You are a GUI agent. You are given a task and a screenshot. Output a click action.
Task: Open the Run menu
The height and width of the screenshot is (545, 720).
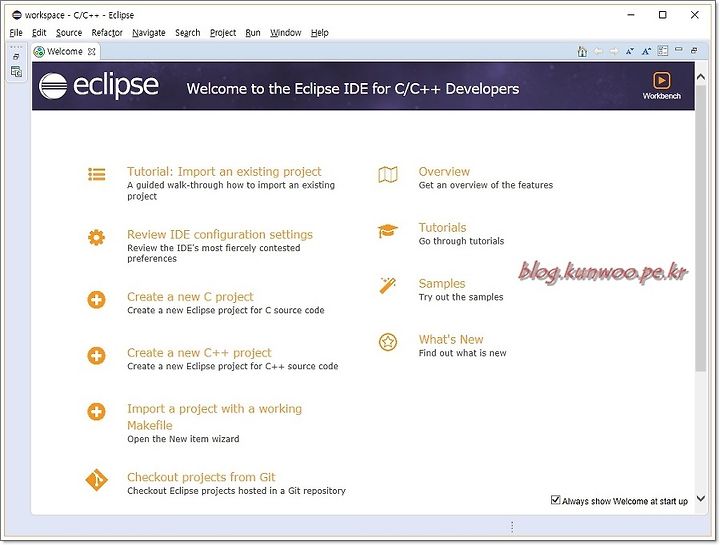253,33
